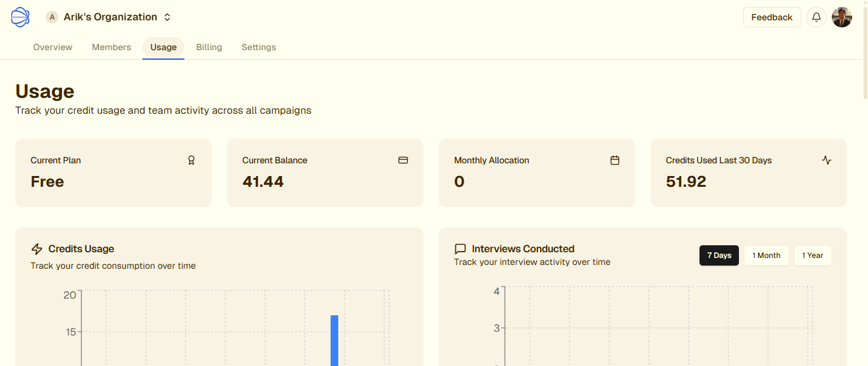
Task: Click the Feedback button
Action: point(772,17)
